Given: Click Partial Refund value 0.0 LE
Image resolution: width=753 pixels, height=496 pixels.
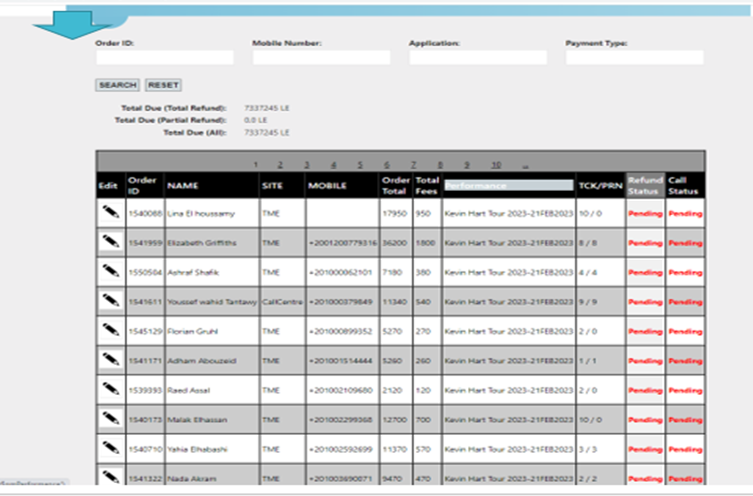Looking at the screenshot, I should [255, 120].
